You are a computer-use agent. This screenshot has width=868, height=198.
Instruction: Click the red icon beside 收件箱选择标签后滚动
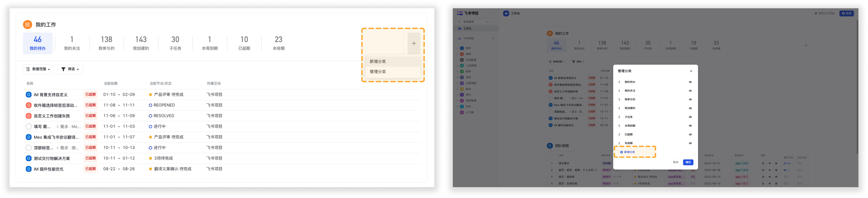point(29,105)
